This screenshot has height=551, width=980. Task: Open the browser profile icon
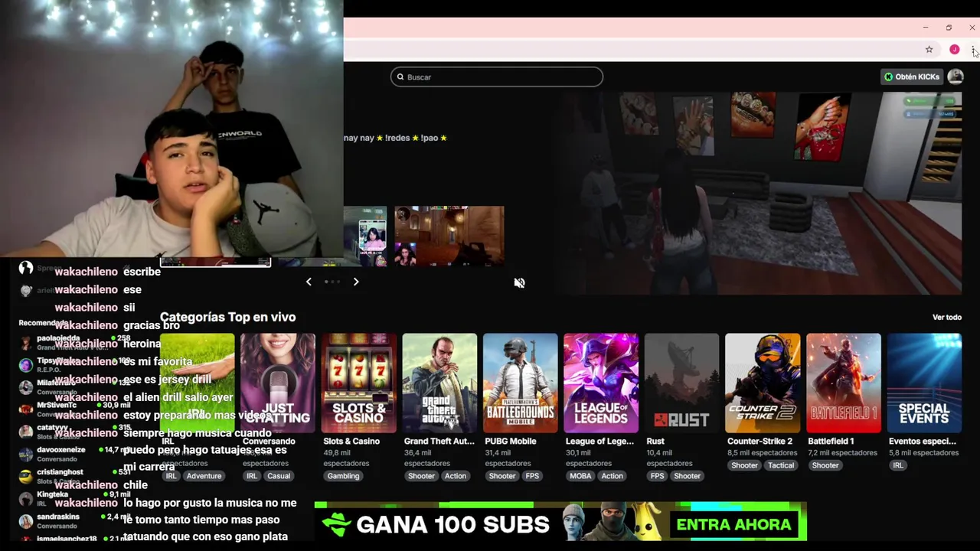[954, 50]
